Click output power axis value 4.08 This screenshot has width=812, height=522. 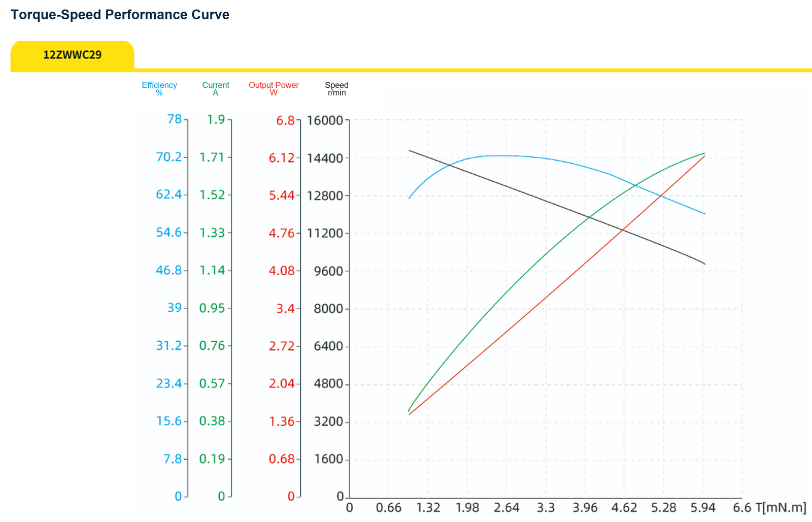(x=282, y=270)
